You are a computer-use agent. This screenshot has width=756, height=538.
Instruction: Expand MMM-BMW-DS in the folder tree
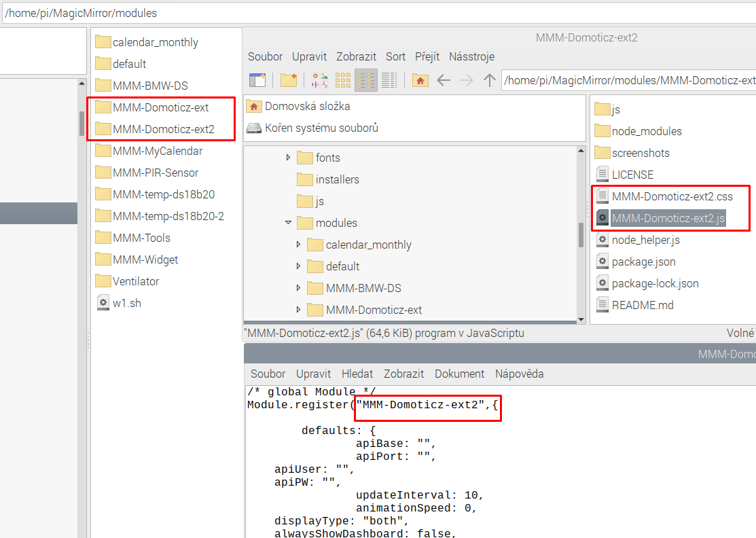tap(298, 288)
